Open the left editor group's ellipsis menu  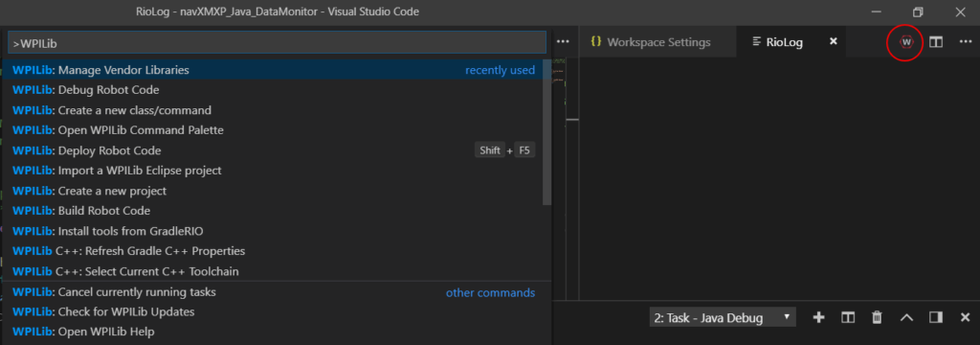point(563,42)
